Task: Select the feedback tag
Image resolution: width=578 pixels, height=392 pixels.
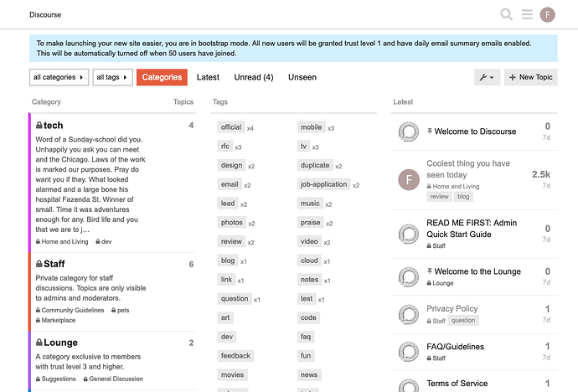Action: (x=235, y=355)
